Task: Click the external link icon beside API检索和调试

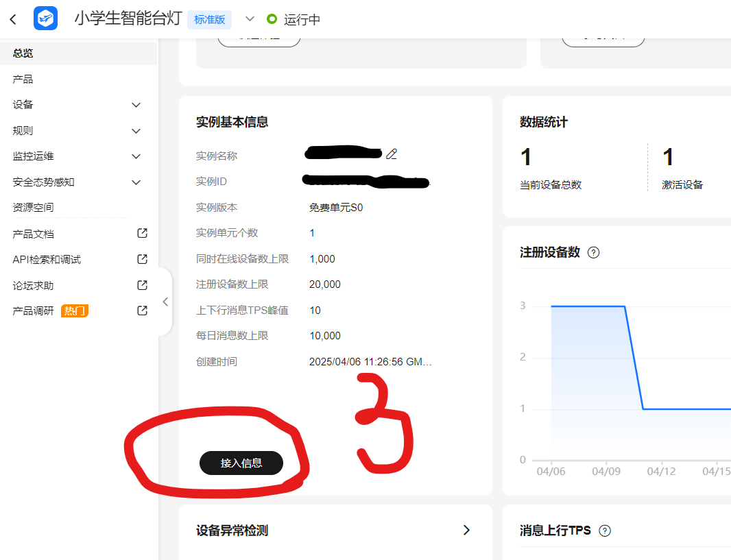Action: coord(141,259)
